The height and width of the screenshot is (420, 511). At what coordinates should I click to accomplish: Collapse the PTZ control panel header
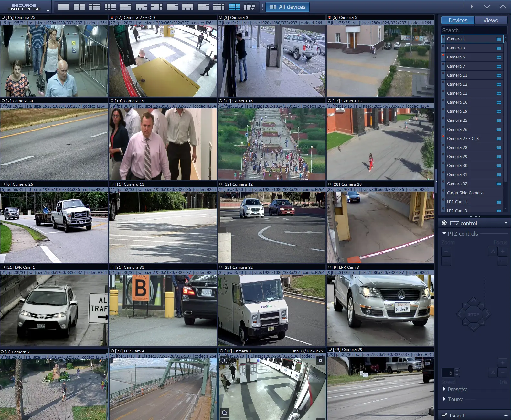point(474,223)
